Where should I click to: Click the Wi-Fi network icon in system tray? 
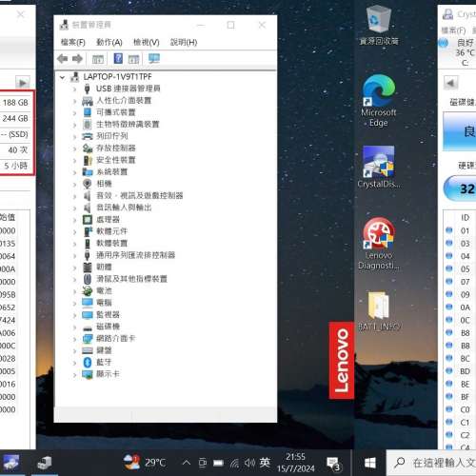(234, 464)
